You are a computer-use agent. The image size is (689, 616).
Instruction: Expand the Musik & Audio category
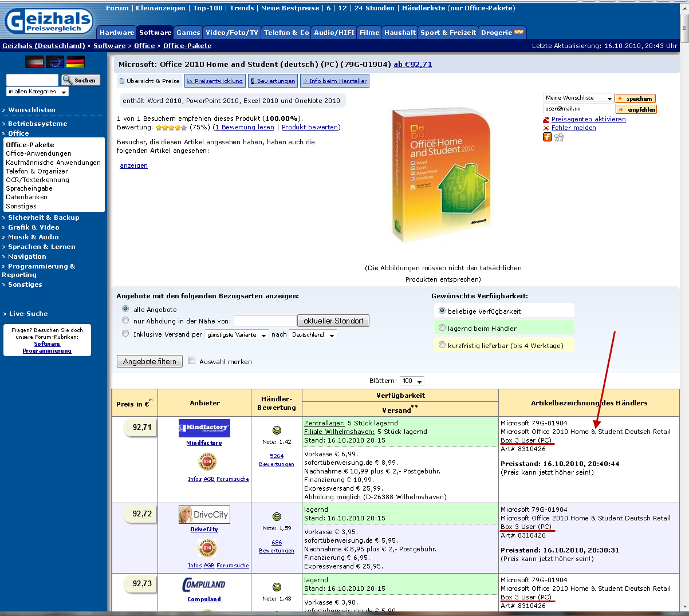[x=33, y=237]
